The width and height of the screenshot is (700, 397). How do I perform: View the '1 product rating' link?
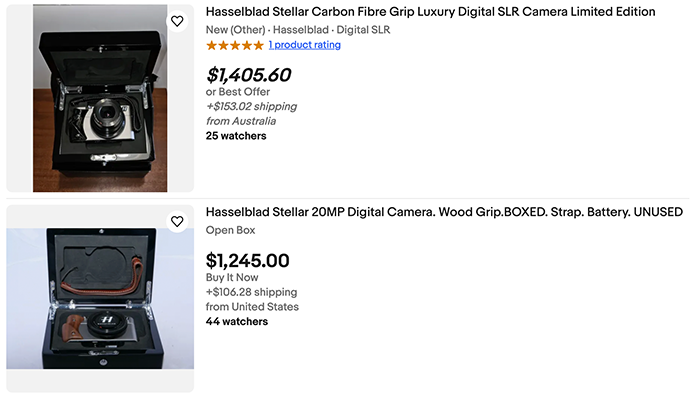click(304, 45)
